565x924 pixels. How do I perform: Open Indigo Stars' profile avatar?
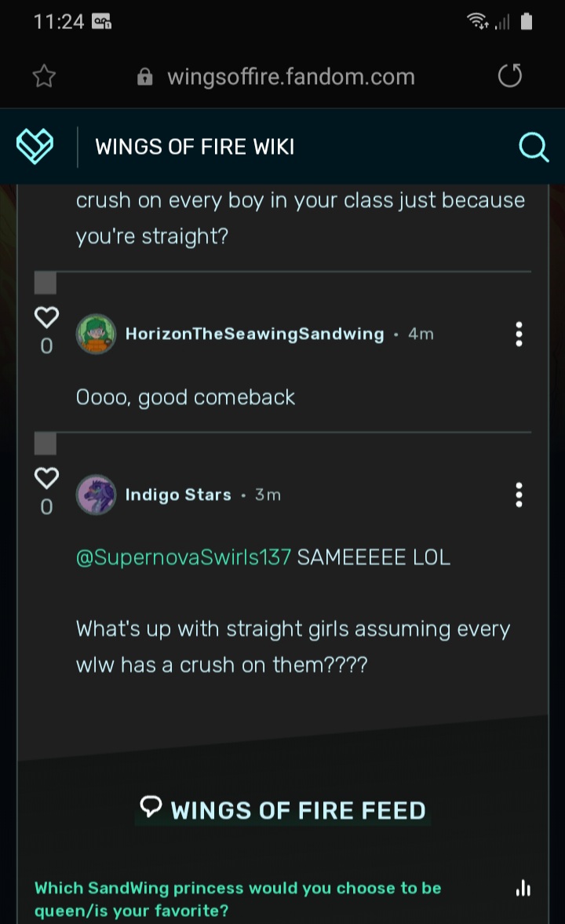point(96,495)
